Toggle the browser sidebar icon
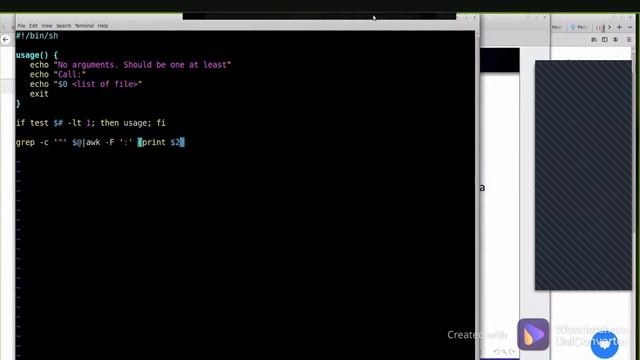Screen dimensions: 640x360 (x=604, y=40)
